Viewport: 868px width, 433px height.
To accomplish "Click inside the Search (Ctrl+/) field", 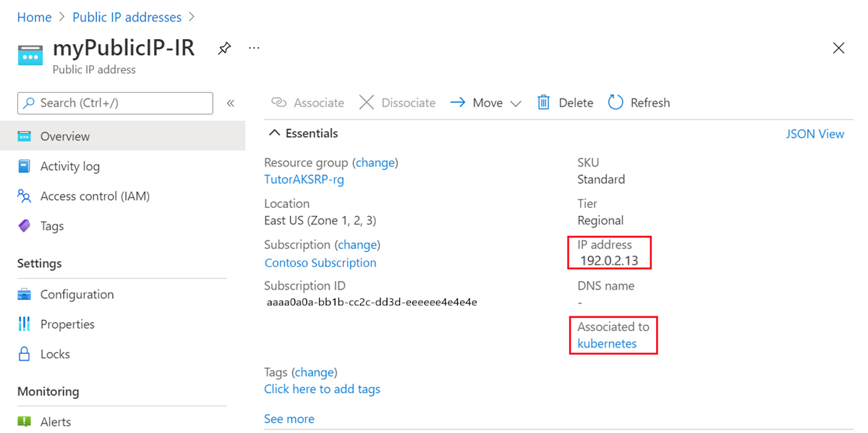I will coord(115,103).
